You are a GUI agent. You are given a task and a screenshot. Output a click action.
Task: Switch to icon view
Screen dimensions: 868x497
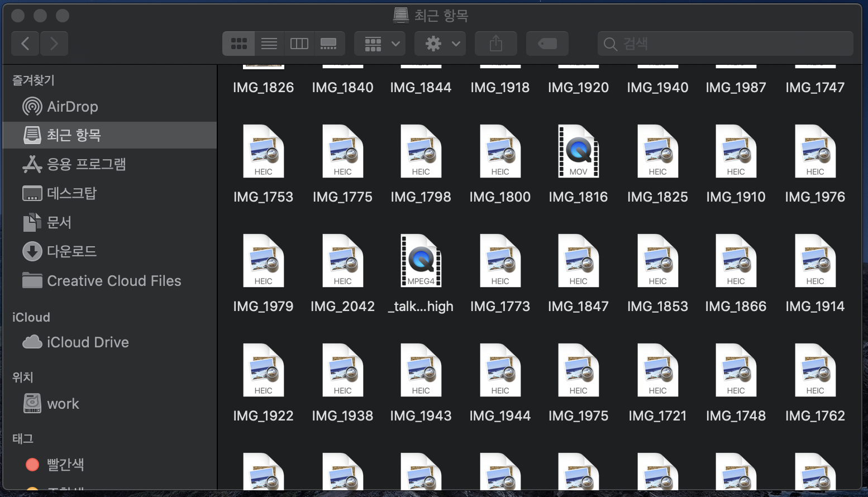click(x=239, y=44)
